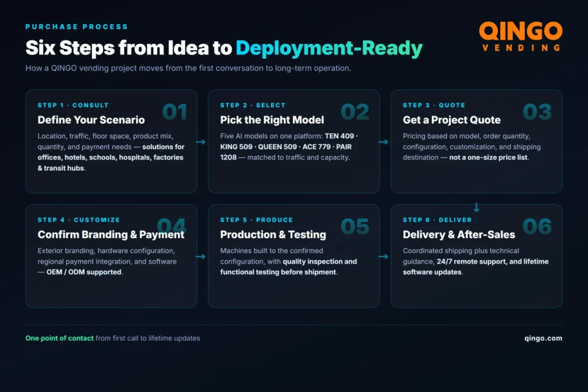Click the 'OEM / ODM supported' text

point(84,272)
